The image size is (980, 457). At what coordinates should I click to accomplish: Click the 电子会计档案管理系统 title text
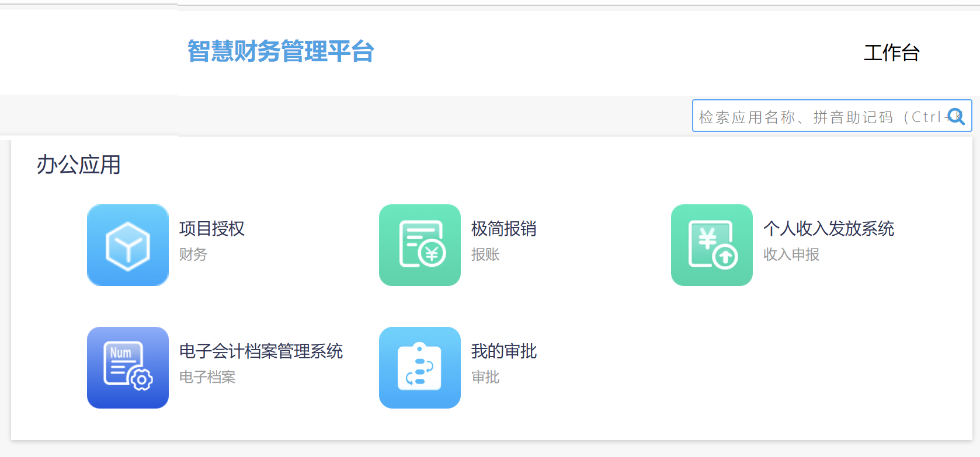tap(261, 351)
